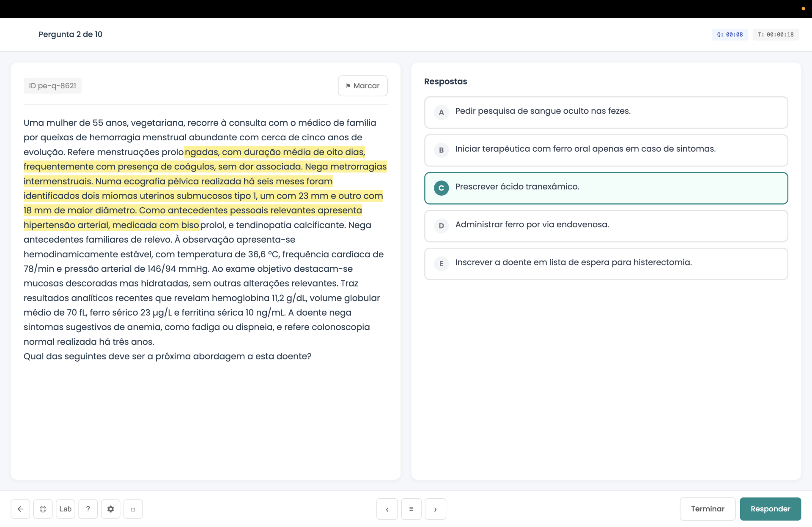Open the question list menu icon
The height and width of the screenshot is (527, 812).
[411, 509]
